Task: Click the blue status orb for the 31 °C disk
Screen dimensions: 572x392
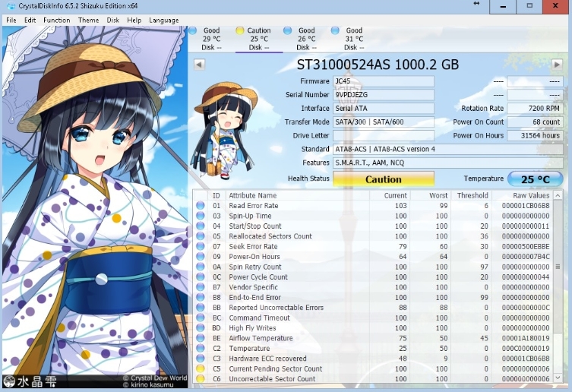Action: 336,31
